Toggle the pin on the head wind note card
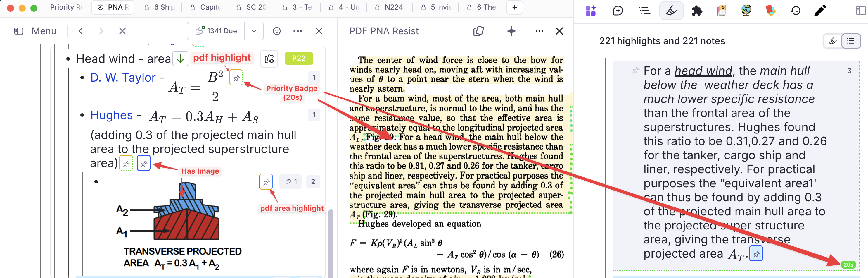Screen dimensions: 868x278 pos(635,71)
